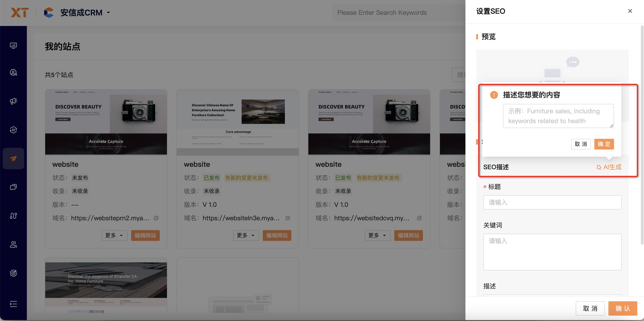The height and width of the screenshot is (321, 644).
Task: Click the 共5个站点 count text
Action: 59,75
